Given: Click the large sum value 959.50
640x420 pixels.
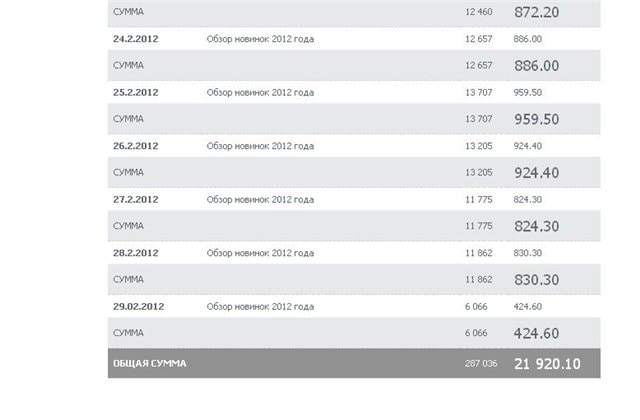Looking at the screenshot, I should pos(536,119).
